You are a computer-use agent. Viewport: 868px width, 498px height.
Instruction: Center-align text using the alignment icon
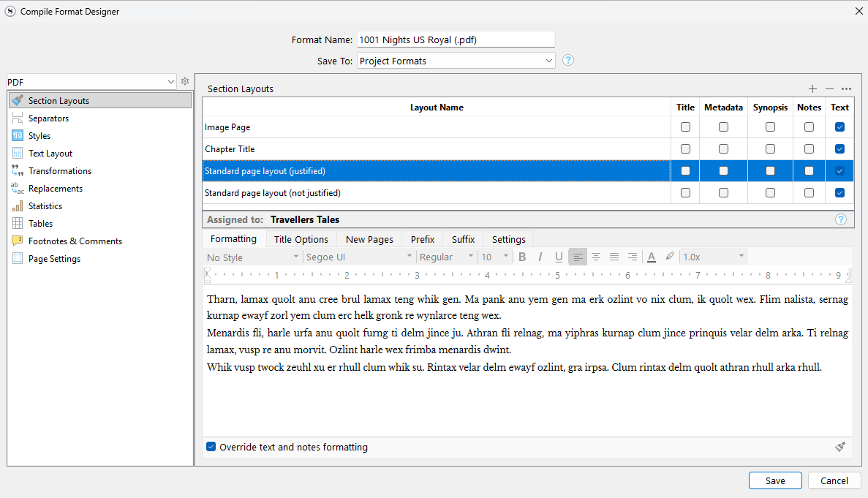tap(596, 257)
